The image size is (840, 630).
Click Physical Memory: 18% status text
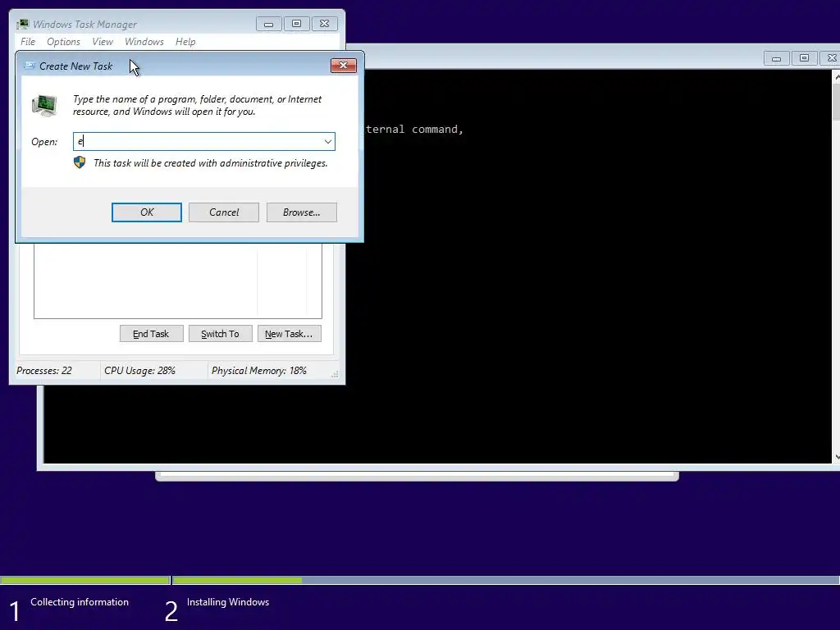click(x=258, y=371)
